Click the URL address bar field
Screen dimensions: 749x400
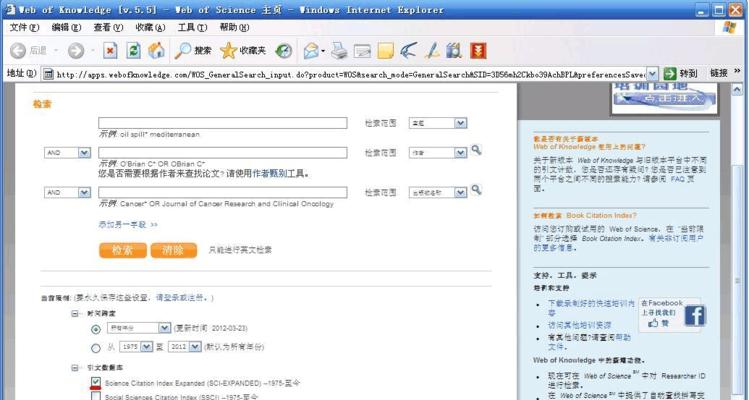350,74
